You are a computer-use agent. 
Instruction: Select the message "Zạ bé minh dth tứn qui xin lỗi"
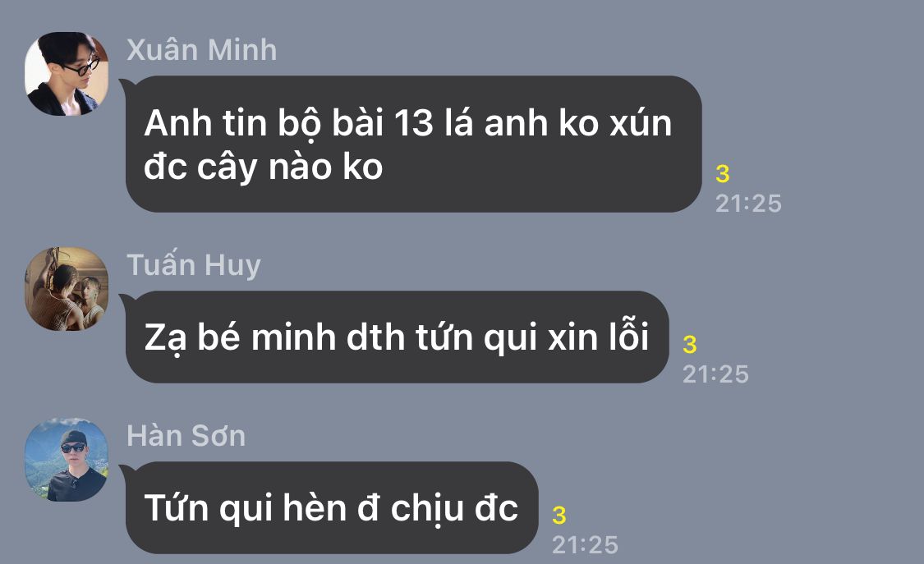point(397,337)
